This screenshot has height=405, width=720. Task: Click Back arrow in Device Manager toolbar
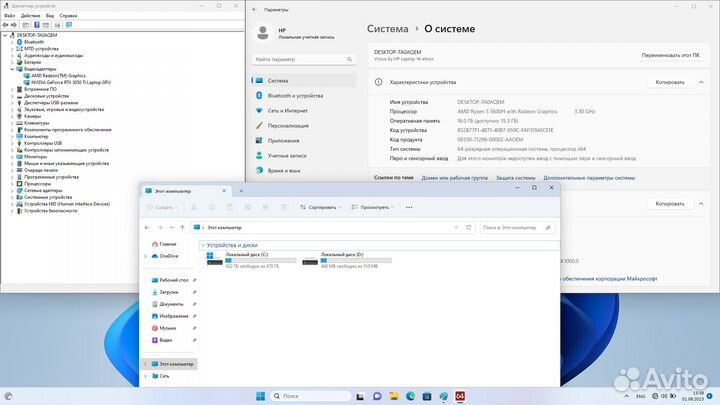(x=6, y=25)
